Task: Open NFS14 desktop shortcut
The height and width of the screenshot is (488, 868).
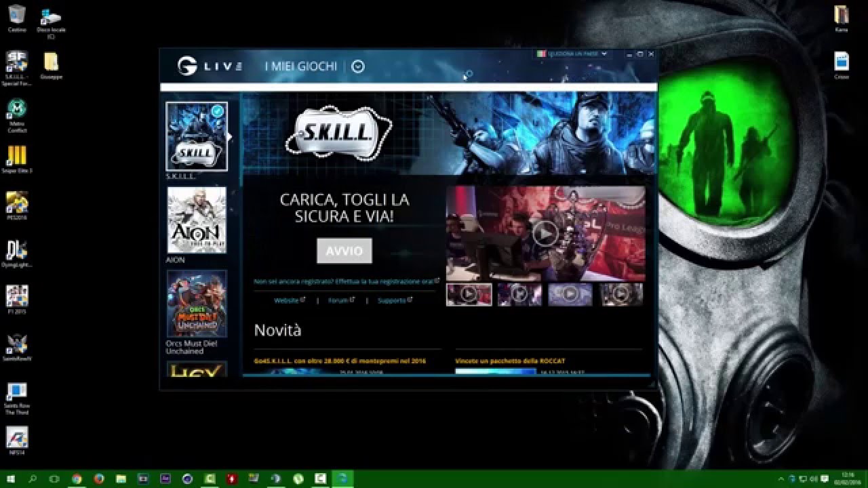Action: [x=17, y=441]
